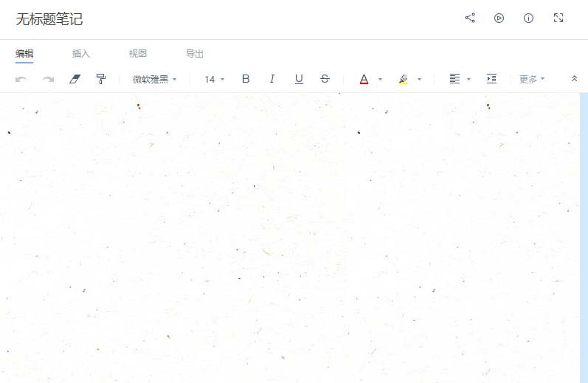Toggle underline formatting
Image resolution: width=588 pixels, height=383 pixels.
click(x=299, y=79)
